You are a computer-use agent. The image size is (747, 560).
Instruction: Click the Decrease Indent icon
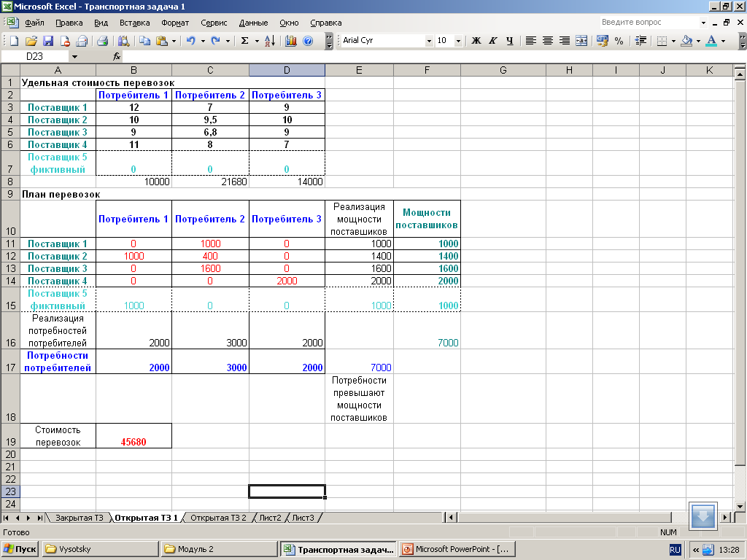(x=640, y=41)
